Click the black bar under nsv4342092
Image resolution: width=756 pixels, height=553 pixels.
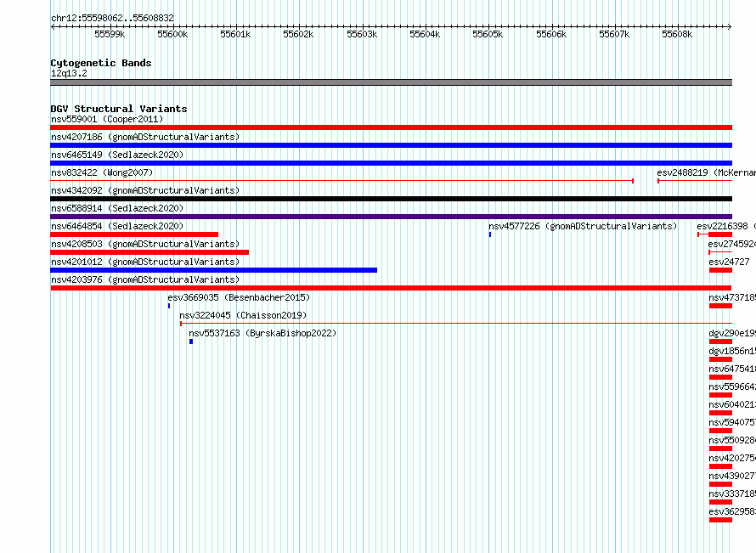(391, 199)
